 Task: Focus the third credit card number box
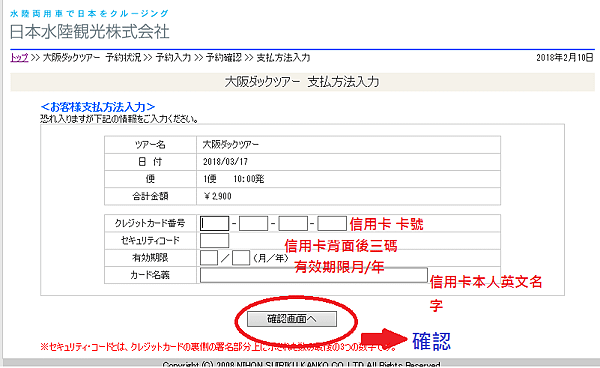click(x=293, y=223)
